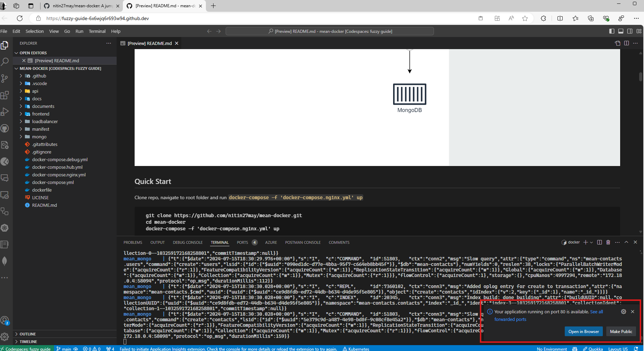The image size is (644, 351).
Task: Click the command center search box
Action: [330, 31]
